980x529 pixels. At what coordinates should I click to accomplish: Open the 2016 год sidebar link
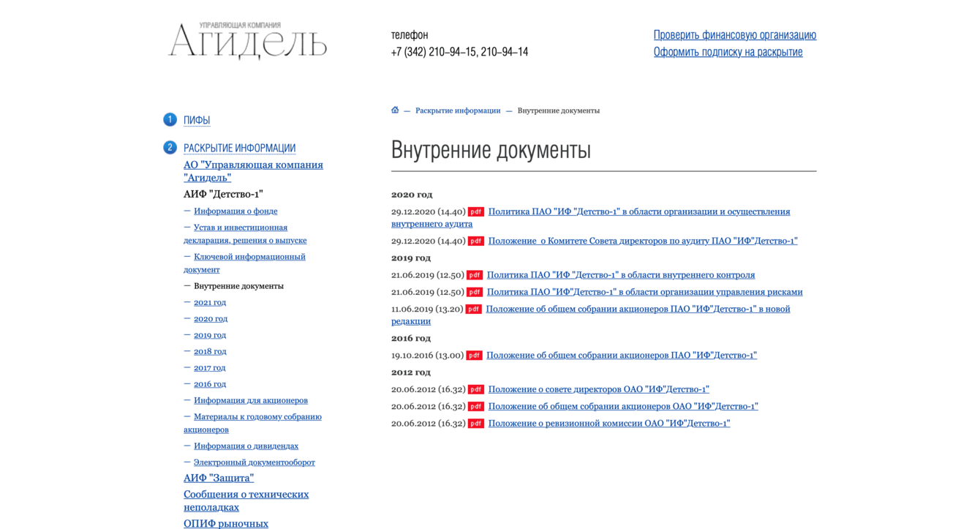210,384
